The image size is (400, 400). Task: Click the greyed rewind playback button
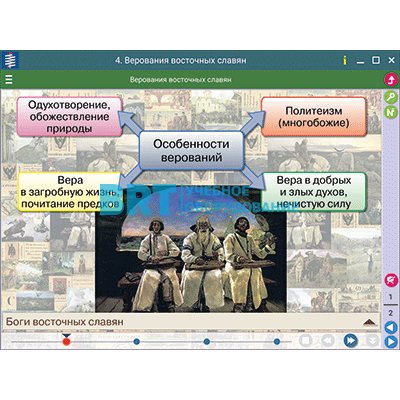328,341
